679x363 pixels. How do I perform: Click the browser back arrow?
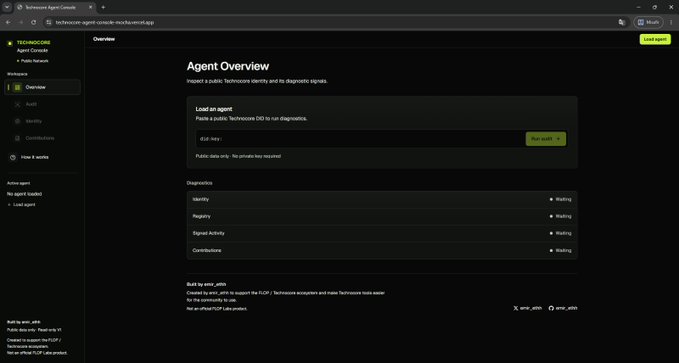pos(8,22)
